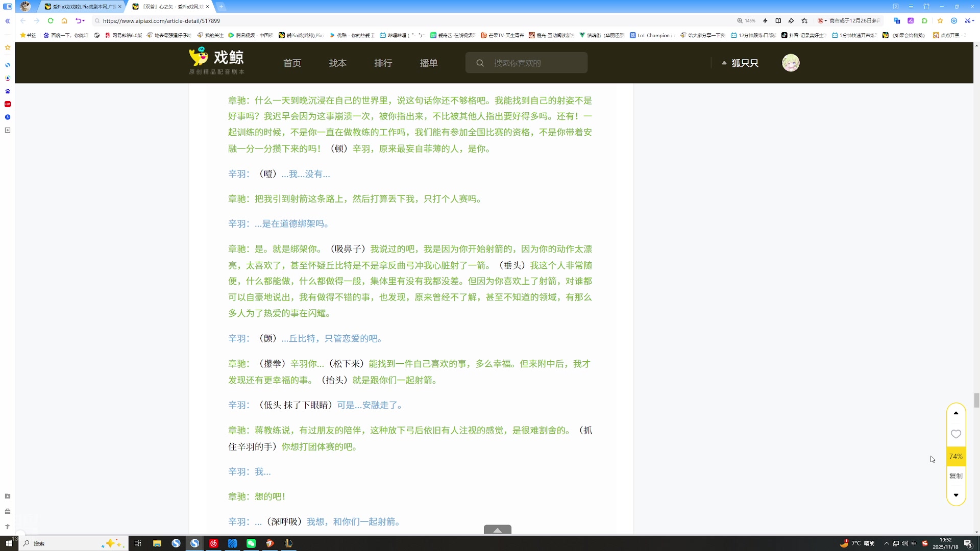Screen dimensions: 980x551
Task: Collapse the sidebar with double-chevron button
Action: [7, 21]
